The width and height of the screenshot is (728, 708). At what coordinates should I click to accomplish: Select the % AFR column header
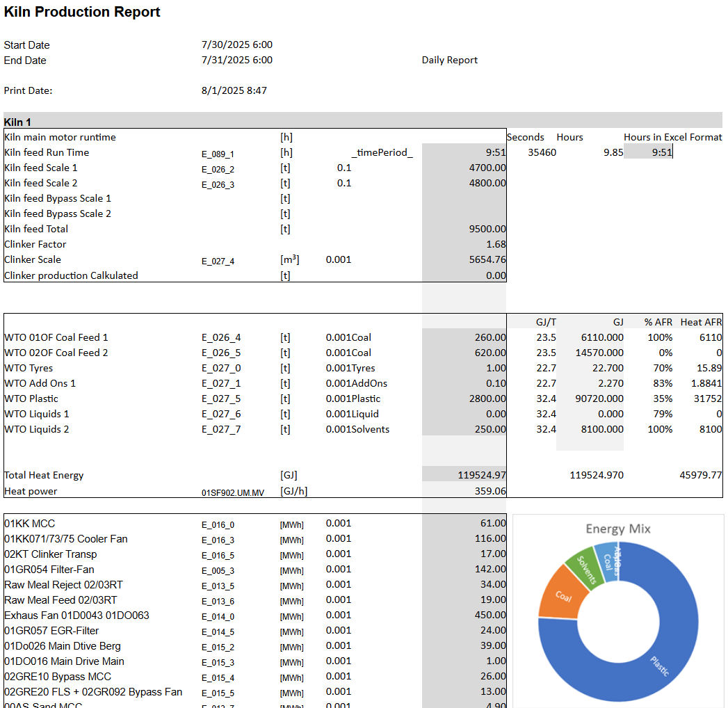[x=658, y=322]
